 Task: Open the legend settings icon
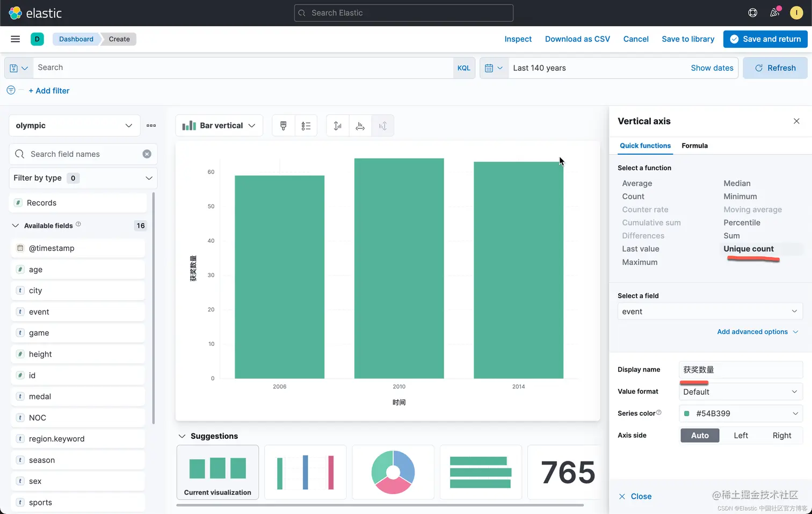coord(306,126)
